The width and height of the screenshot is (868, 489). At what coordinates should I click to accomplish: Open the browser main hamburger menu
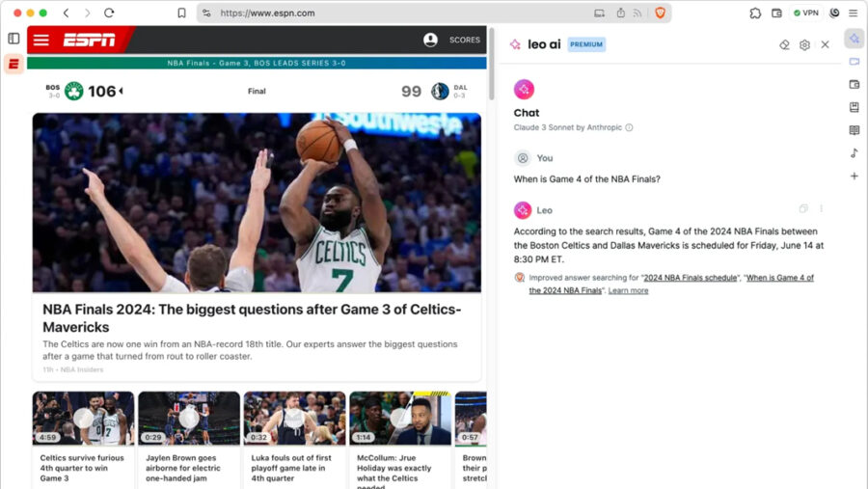(x=854, y=13)
